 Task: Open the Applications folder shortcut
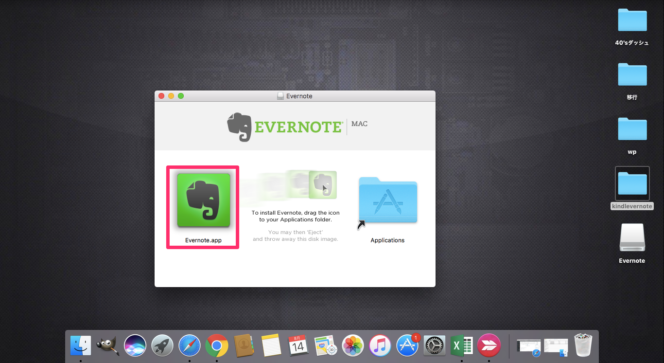pos(388,200)
